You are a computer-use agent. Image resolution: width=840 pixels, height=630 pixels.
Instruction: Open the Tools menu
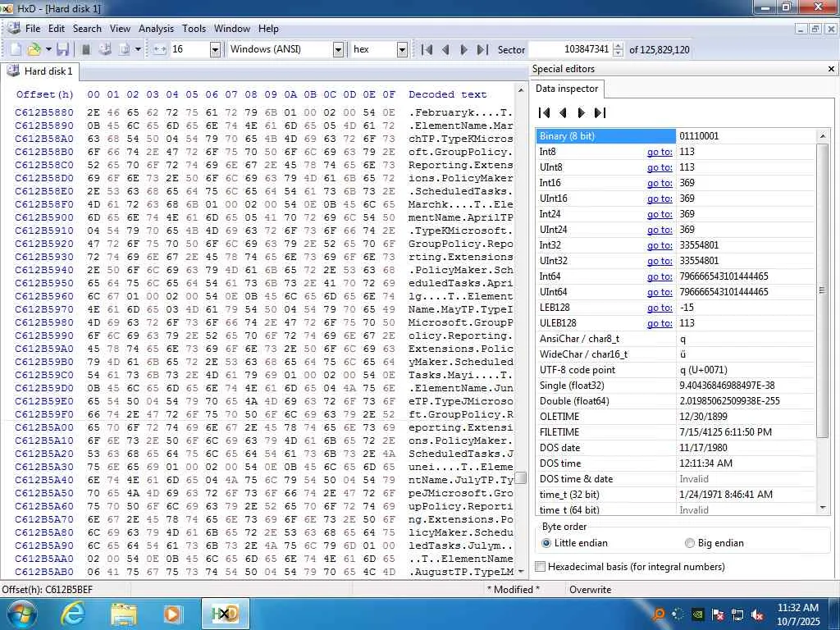[194, 29]
